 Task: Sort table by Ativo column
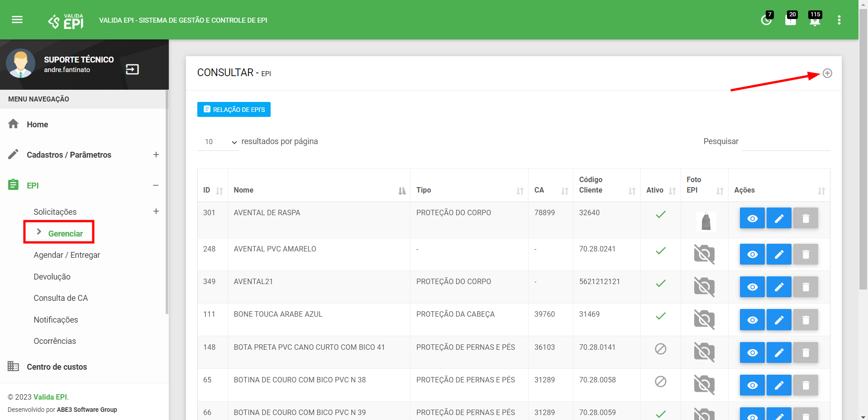tap(661, 185)
